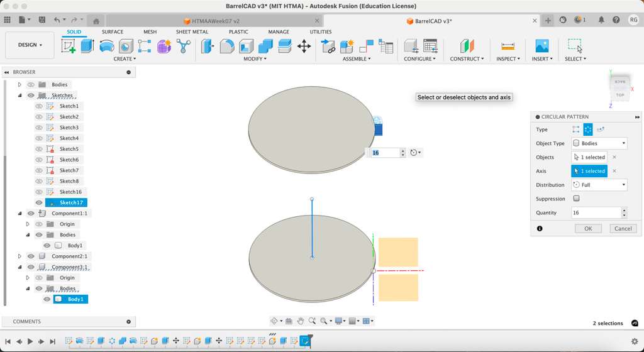Click the Measure ruler icon under Inspect
This screenshot has width=644, height=352.
[x=508, y=46]
